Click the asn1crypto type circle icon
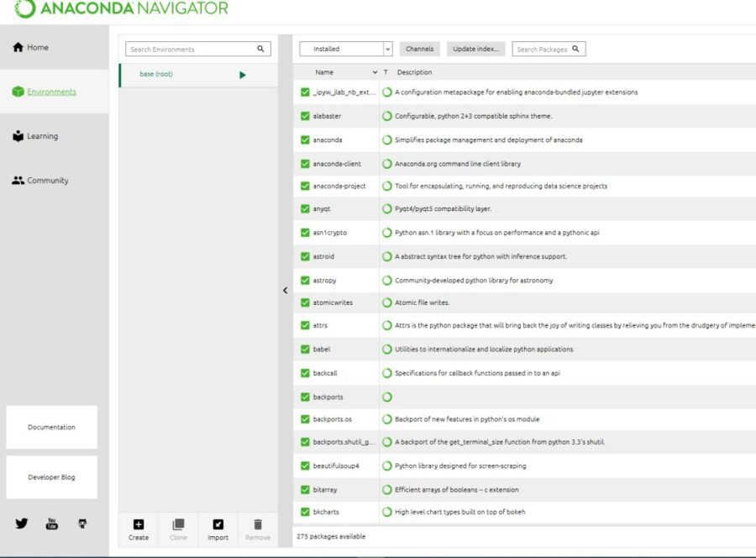 coord(386,233)
